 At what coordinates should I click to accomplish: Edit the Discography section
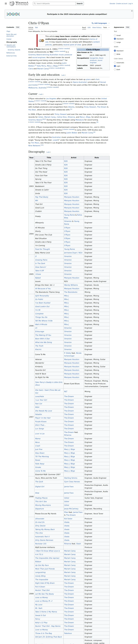48,152
